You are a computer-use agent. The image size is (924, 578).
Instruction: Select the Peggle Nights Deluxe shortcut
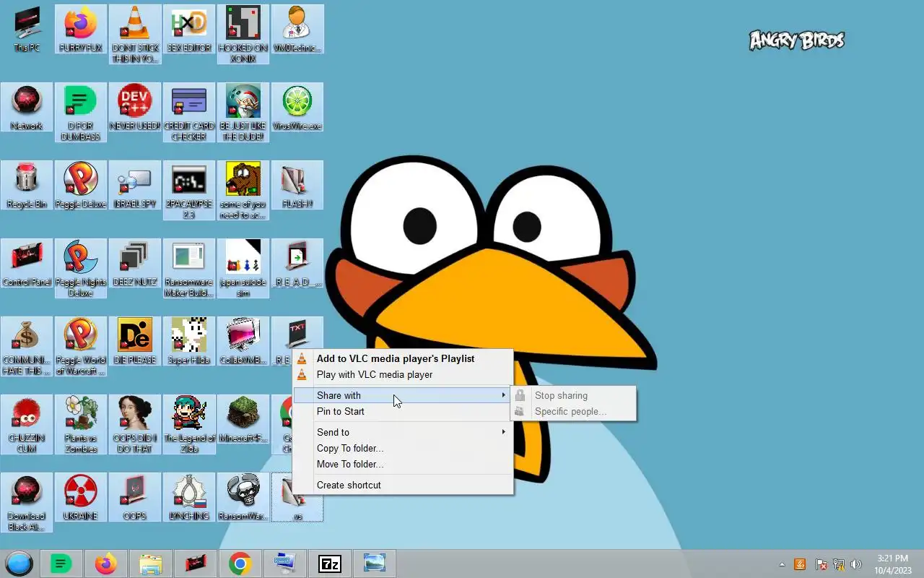click(x=81, y=268)
